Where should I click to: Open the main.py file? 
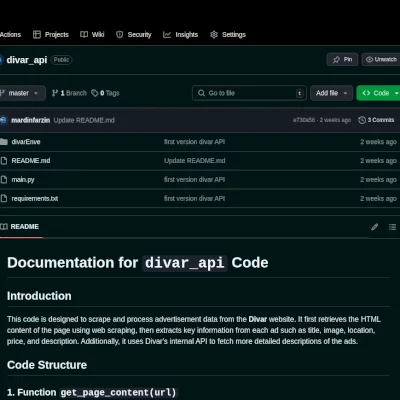(23, 180)
